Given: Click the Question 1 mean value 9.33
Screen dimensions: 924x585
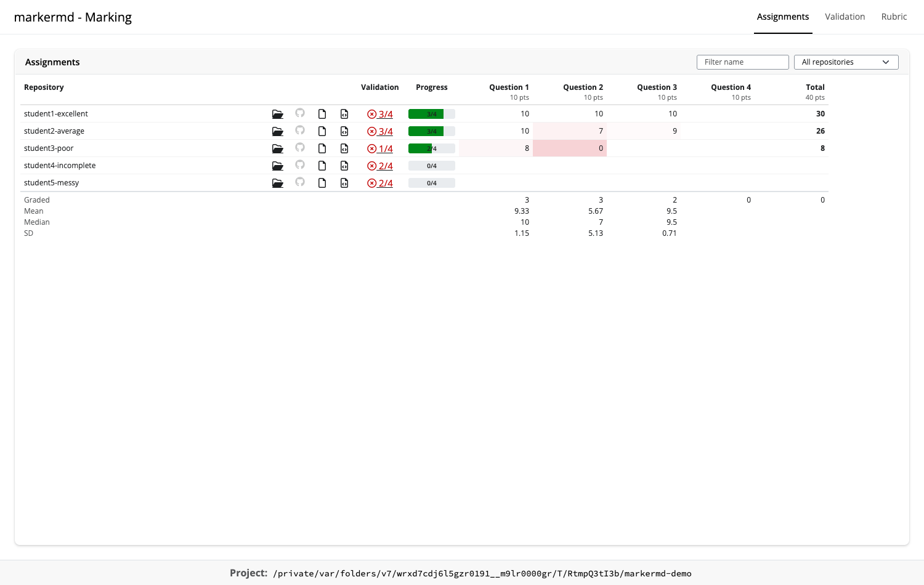Looking at the screenshot, I should click(522, 211).
